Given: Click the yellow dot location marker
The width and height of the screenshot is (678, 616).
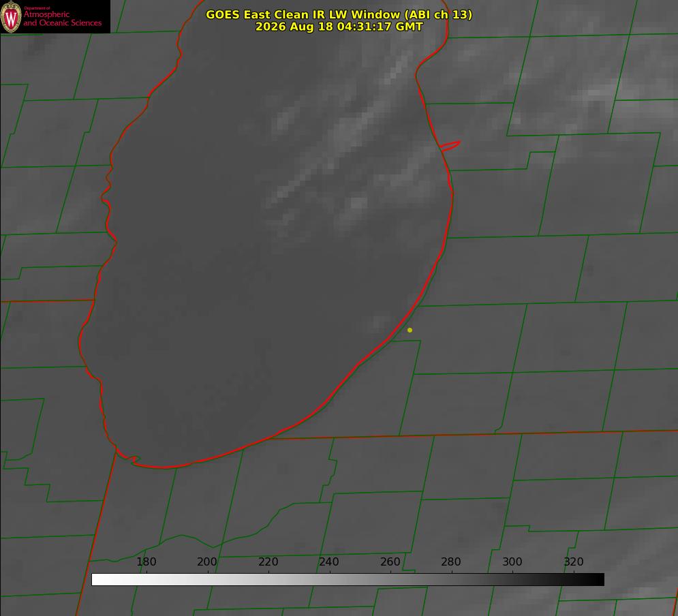Looking at the screenshot, I should click(x=410, y=330).
